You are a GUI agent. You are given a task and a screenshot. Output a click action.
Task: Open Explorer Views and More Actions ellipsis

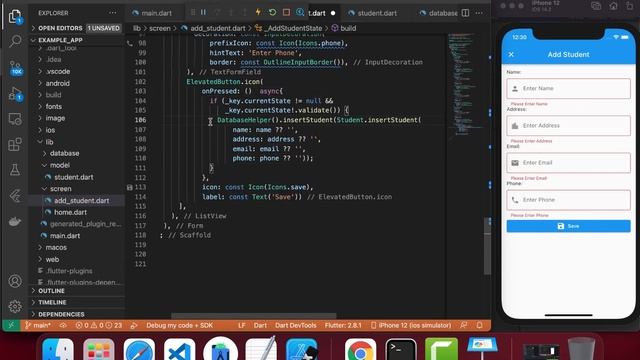coord(112,13)
